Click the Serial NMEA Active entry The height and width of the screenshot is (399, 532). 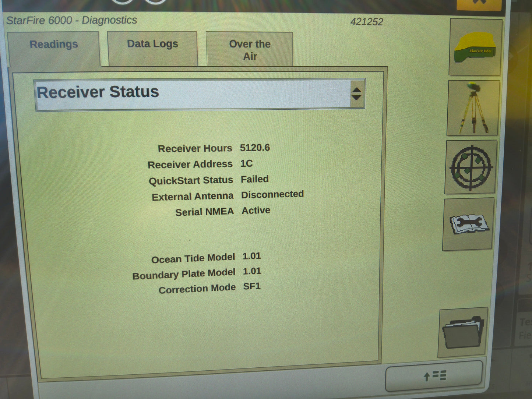(256, 210)
